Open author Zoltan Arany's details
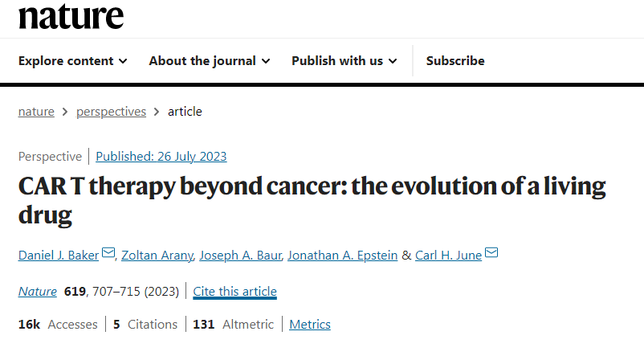The width and height of the screenshot is (644, 356). pyautogui.click(x=158, y=256)
